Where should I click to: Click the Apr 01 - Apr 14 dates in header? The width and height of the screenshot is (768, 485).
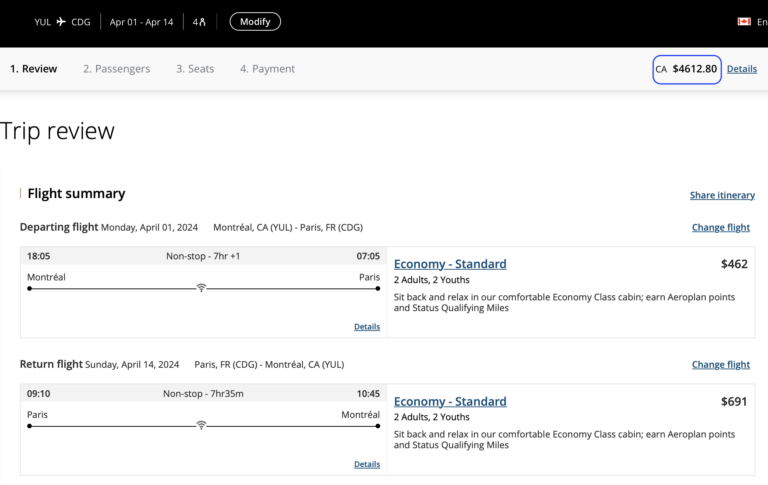coord(139,21)
